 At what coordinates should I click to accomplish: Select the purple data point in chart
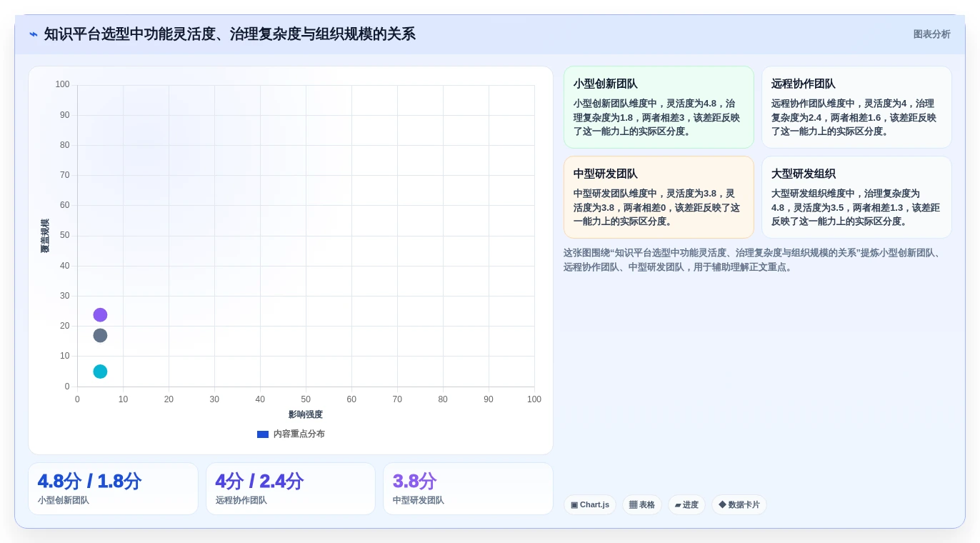coord(100,315)
